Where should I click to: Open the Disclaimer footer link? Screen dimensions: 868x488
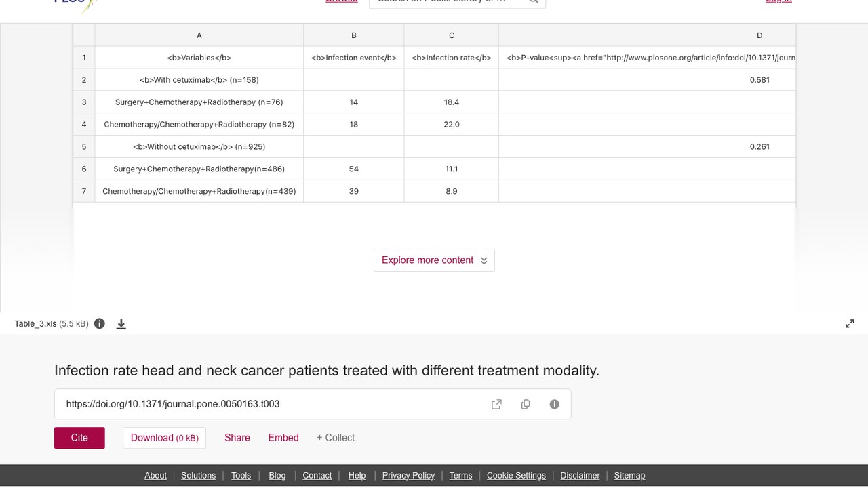(580, 476)
